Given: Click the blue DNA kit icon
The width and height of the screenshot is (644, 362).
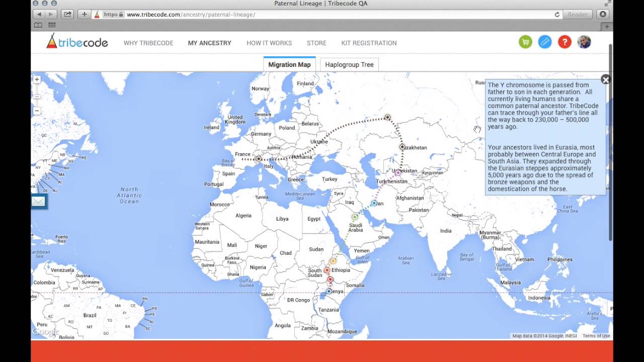Looking at the screenshot, I should tap(545, 42).
